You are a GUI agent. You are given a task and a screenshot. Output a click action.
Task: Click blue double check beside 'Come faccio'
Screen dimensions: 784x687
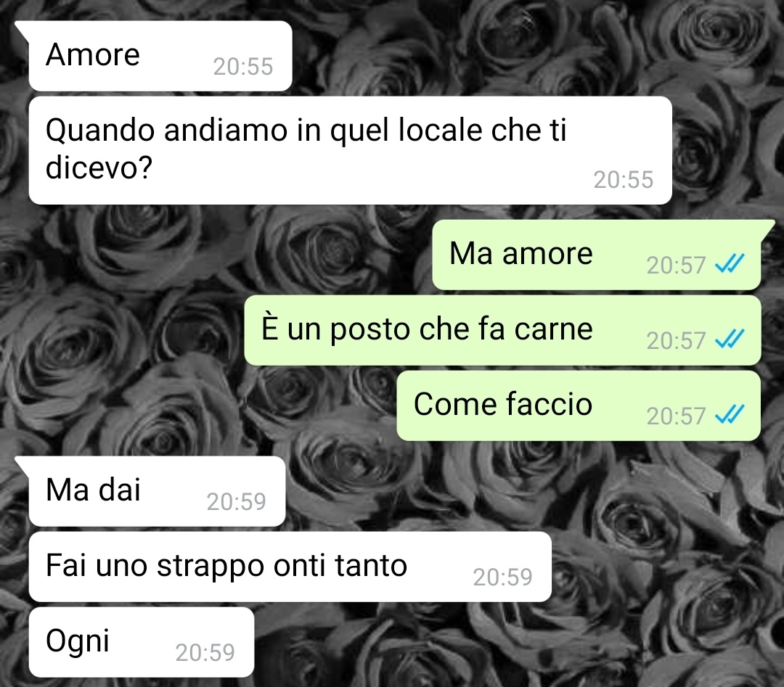[x=730, y=415]
